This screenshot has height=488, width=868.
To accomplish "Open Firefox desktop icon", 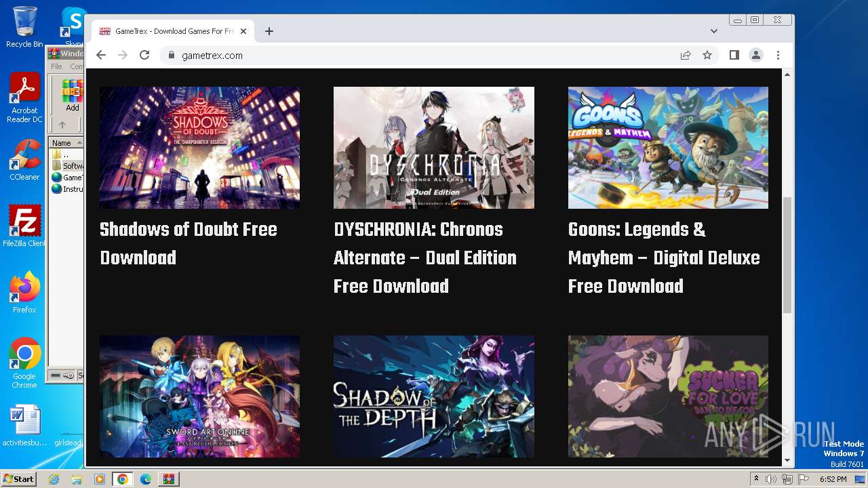I will [24, 293].
